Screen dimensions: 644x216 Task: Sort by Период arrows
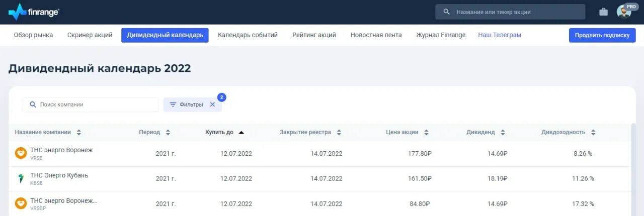pyautogui.click(x=168, y=132)
